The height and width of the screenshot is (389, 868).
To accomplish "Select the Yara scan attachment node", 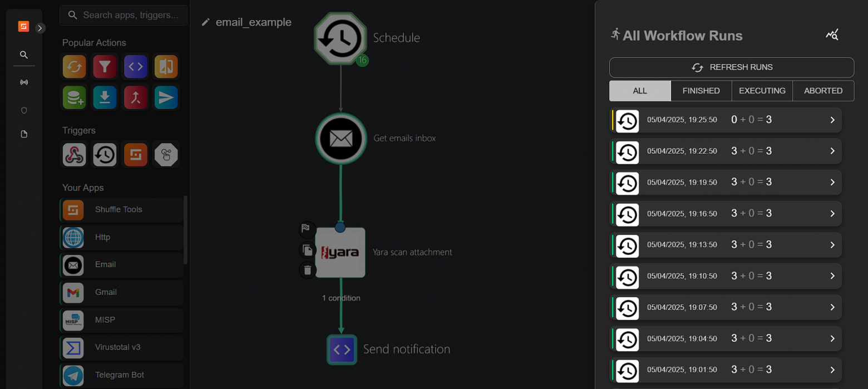I will (x=341, y=252).
